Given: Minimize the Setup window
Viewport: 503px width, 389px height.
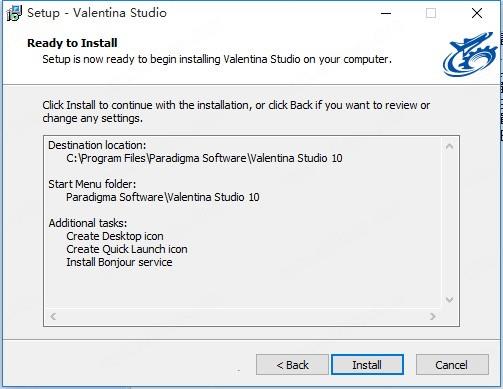Looking at the screenshot, I should [x=386, y=13].
